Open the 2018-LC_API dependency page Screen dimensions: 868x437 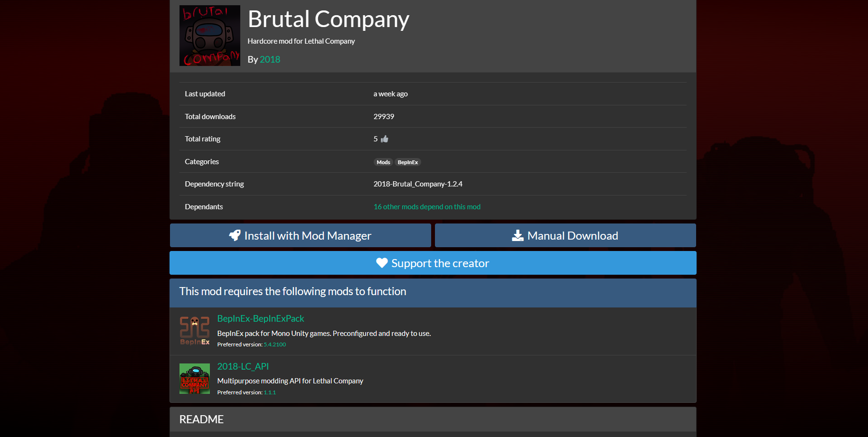[x=243, y=366]
